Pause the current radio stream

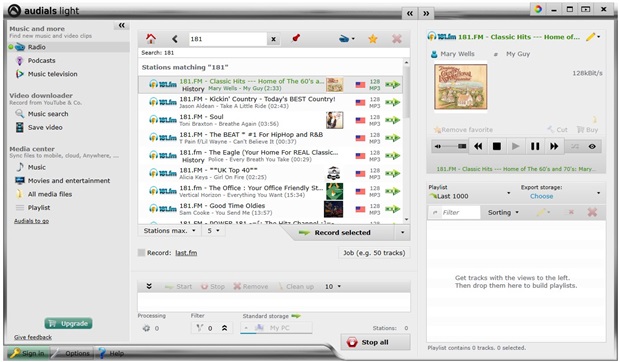535,146
